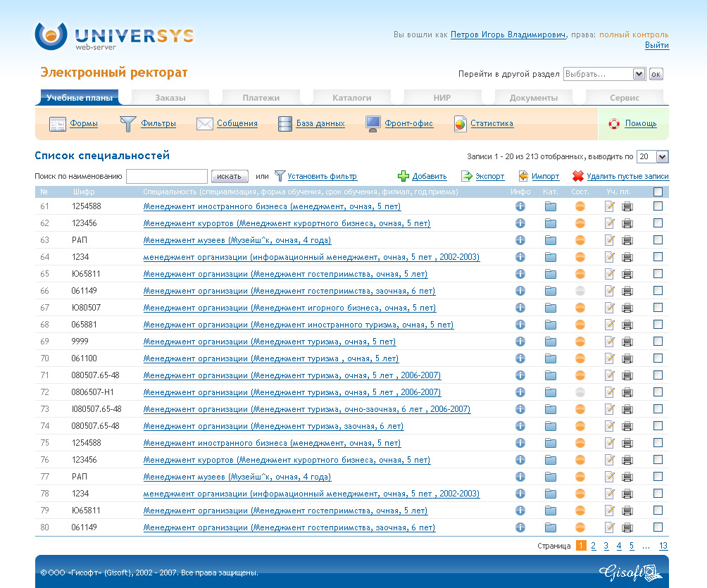Click the info icon for row 61
The image size is (707, 588).
520,206
